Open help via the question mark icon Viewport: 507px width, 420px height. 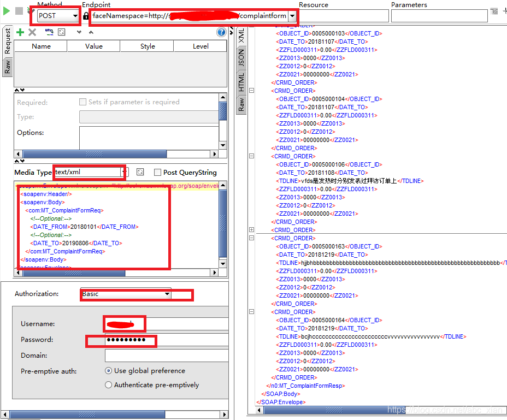pos(221,32)
